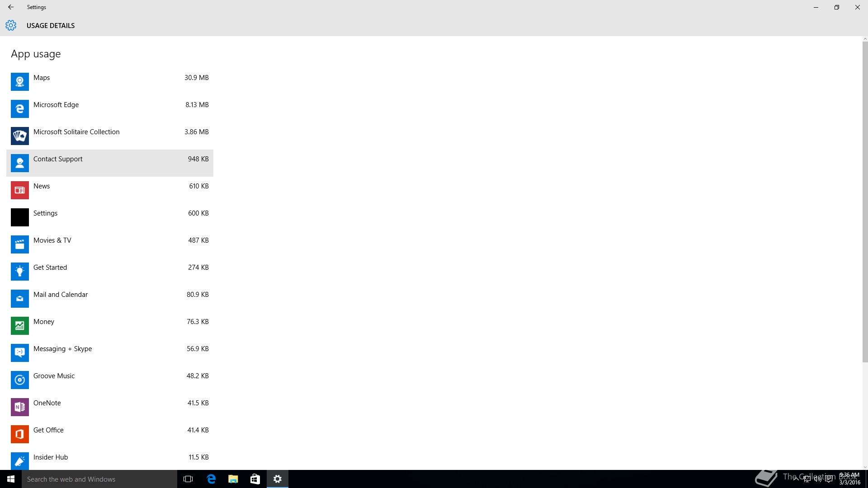This screenshot has height=488, width=868.
Task: Click the Insider Hub icon
Action: coord(20,461)
